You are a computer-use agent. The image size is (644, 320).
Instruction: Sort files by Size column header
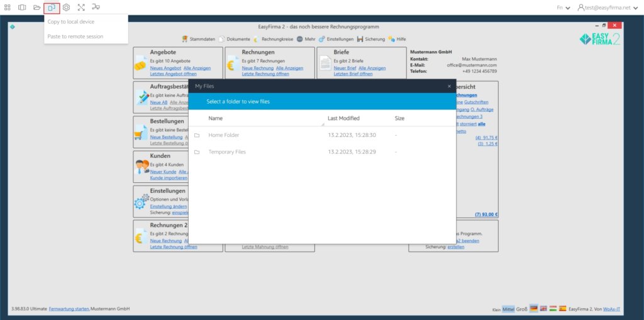click(x=399, y=118)
